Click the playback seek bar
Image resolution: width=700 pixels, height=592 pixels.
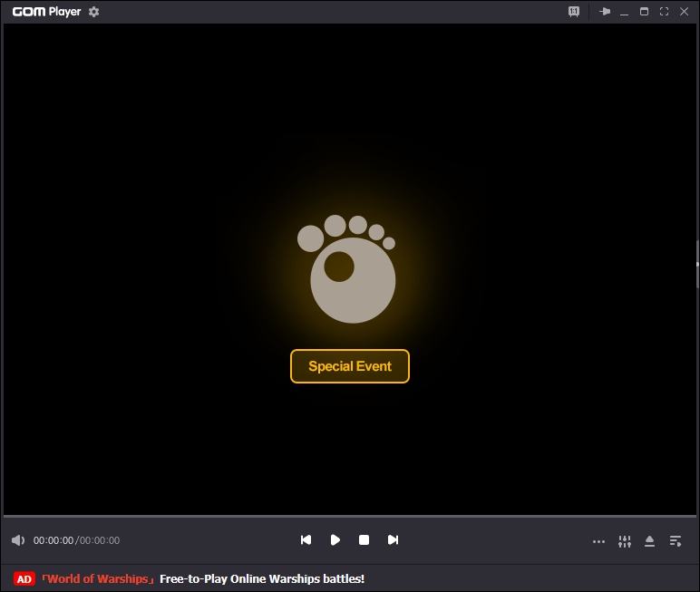[350, 516]
